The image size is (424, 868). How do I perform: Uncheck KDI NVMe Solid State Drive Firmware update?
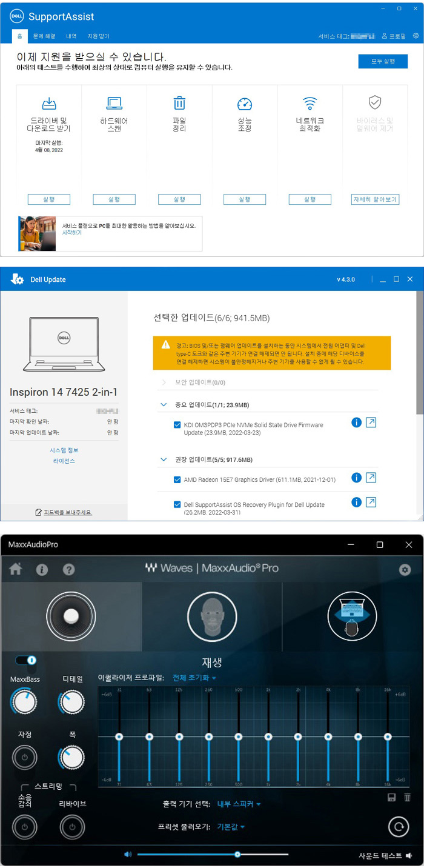177,425
